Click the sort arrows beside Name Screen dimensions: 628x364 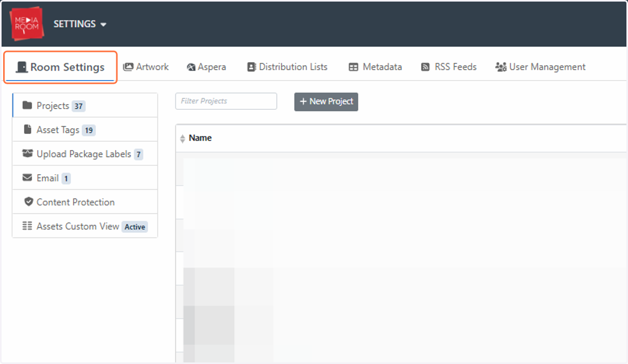(182, 139)
